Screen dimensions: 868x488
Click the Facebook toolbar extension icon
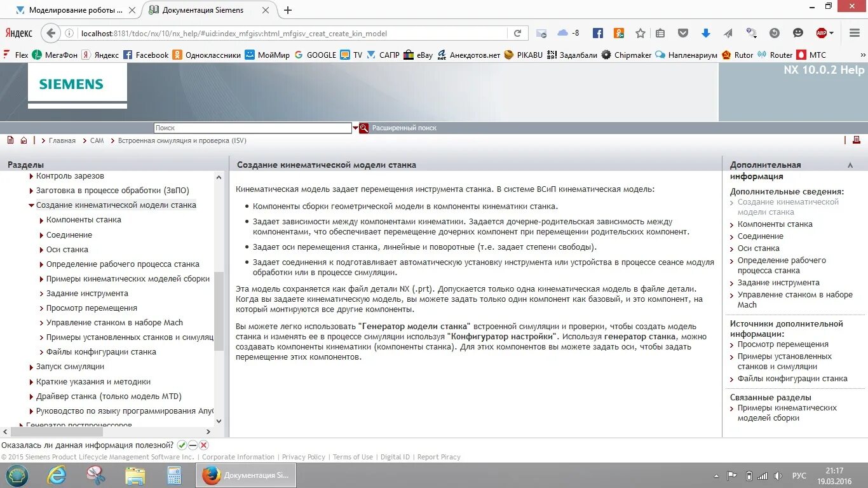coord(598,33)
